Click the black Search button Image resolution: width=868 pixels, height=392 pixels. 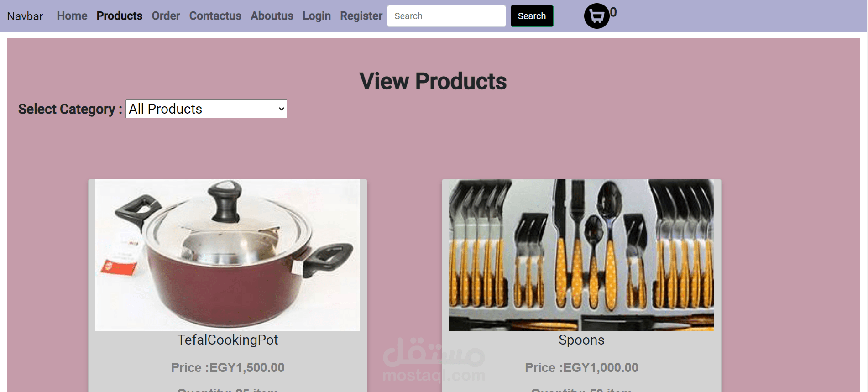[532, 16]
